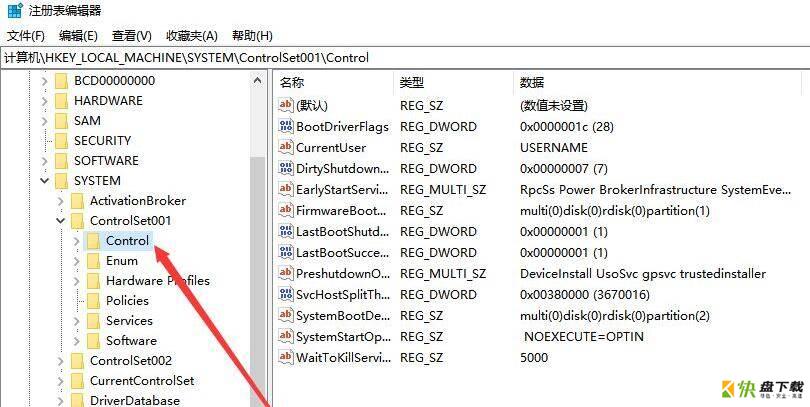Viewport: 810px width, 407px height.
Task: Click the PreshutdownO... multi-string icon
Action: coord(286,273)
